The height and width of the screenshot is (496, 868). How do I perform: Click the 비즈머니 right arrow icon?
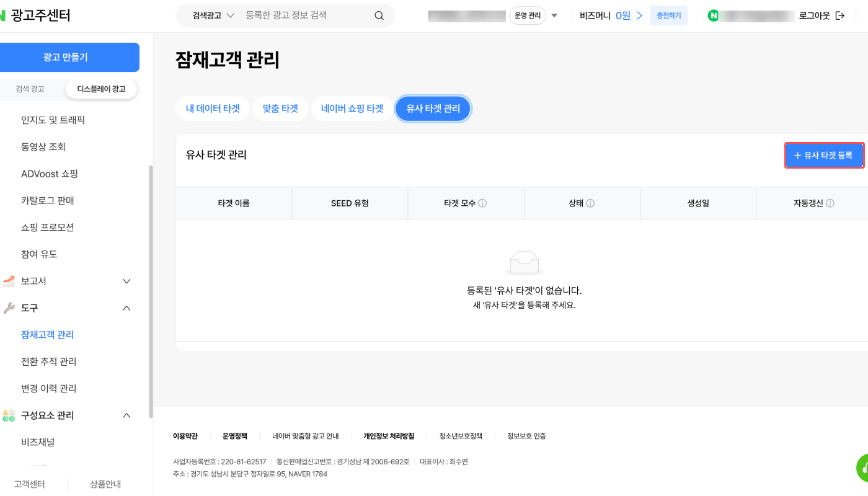639,15
